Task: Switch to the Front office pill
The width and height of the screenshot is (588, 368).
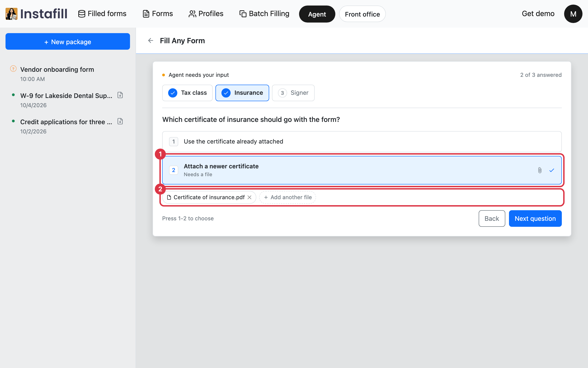Action: (x=362, y=14)
